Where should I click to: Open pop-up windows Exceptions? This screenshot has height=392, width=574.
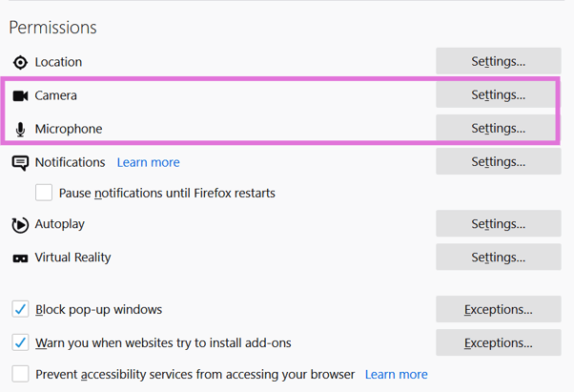tap(498, 310)
